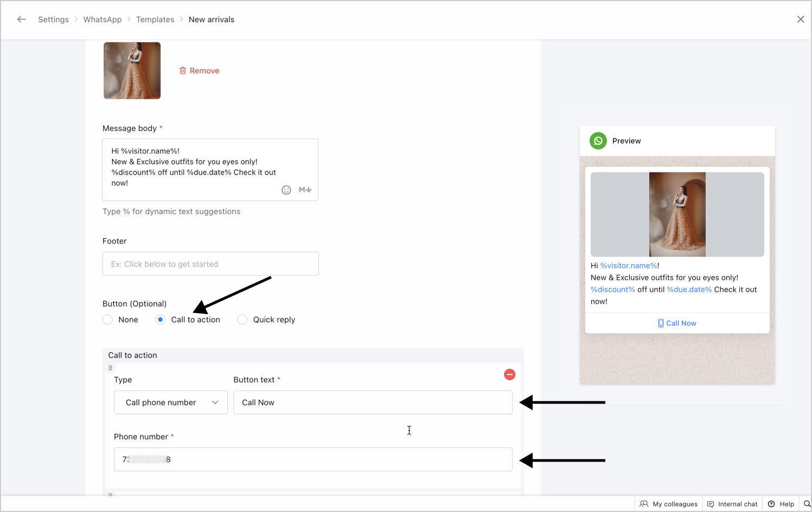Click %visitor.name% variable in preview
The image size is (812, 512).
coord(629,266)
